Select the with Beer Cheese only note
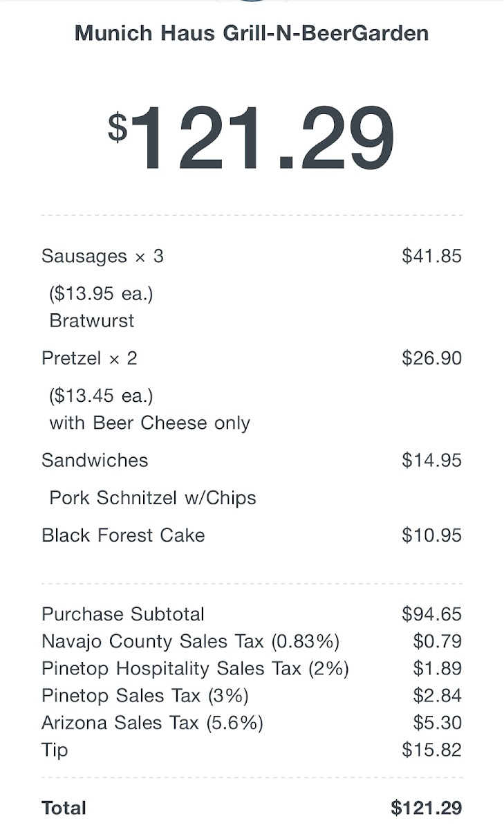Image resolution: width=504 pixels, height=830 pixels. (x=149, y=423)
